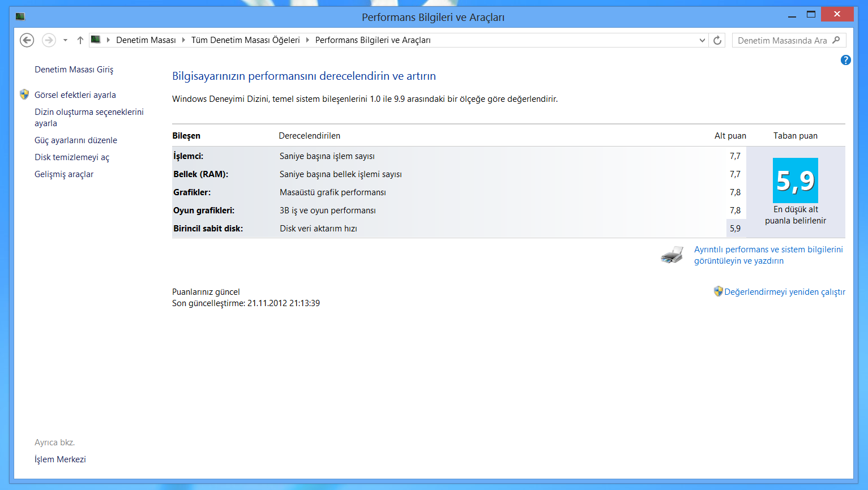Open Dizin oluşturma seçeneklerini ayarla
The image size is (868, 490).
coord(89,118)
